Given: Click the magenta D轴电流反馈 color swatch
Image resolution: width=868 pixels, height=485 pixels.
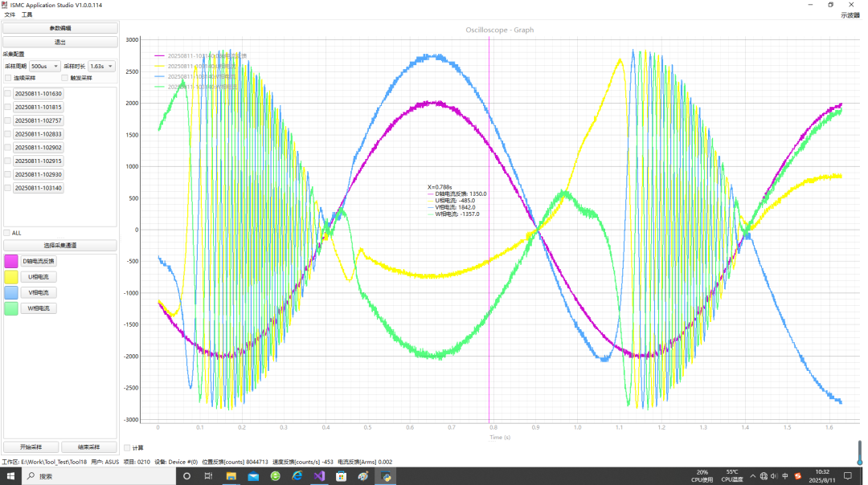Looking at the screenshot, I should [11, 261].
